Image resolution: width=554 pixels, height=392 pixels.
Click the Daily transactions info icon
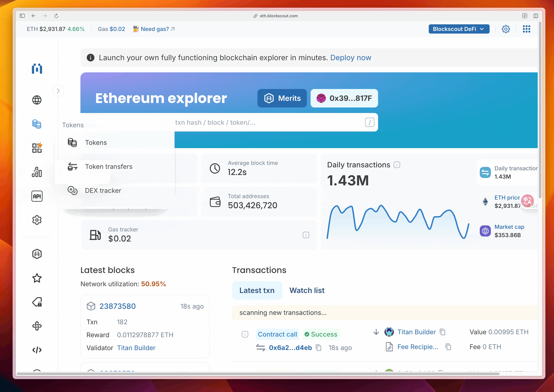pos(397,165)
